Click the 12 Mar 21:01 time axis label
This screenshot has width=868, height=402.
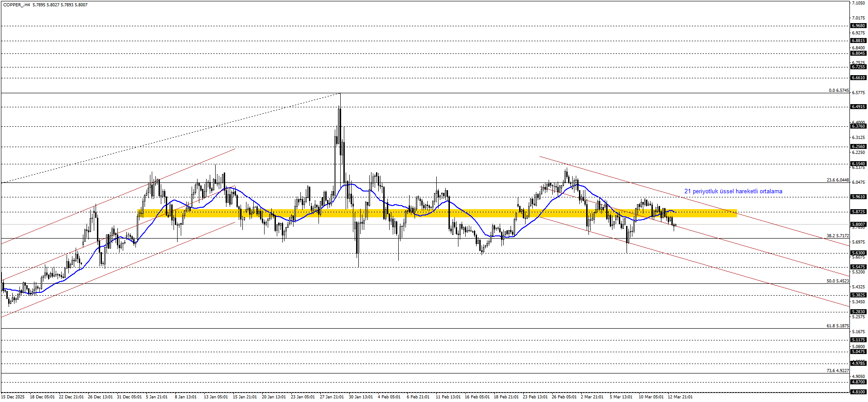[680, 397]
